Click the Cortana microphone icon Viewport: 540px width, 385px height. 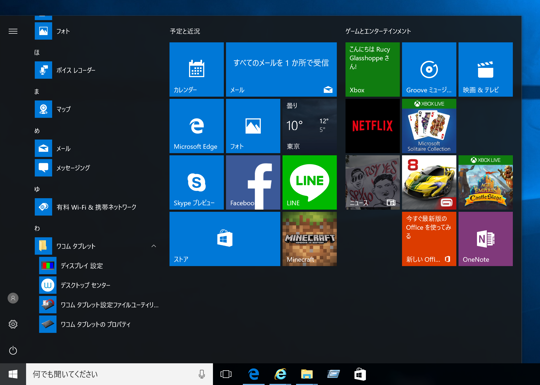pyautogui.click(x=202, y=374)
